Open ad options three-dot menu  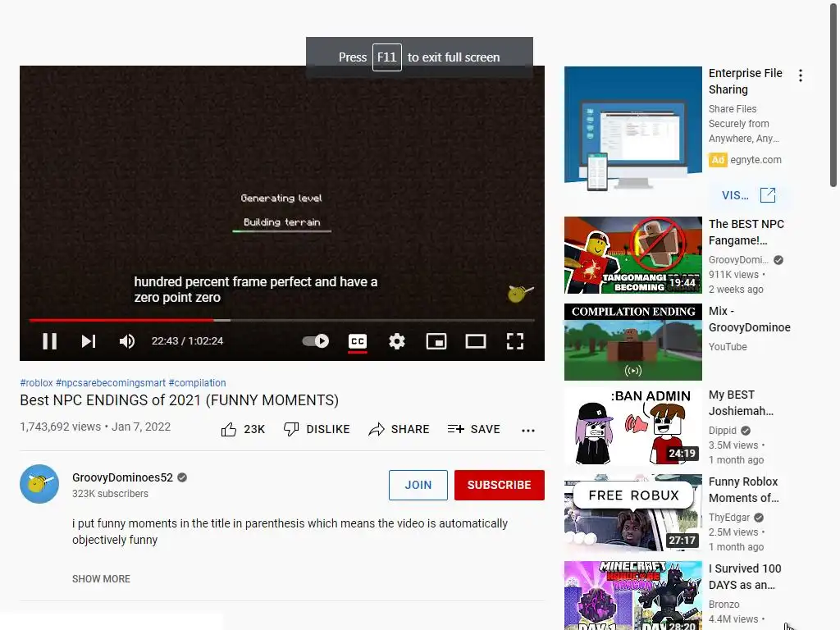(801, 75)
